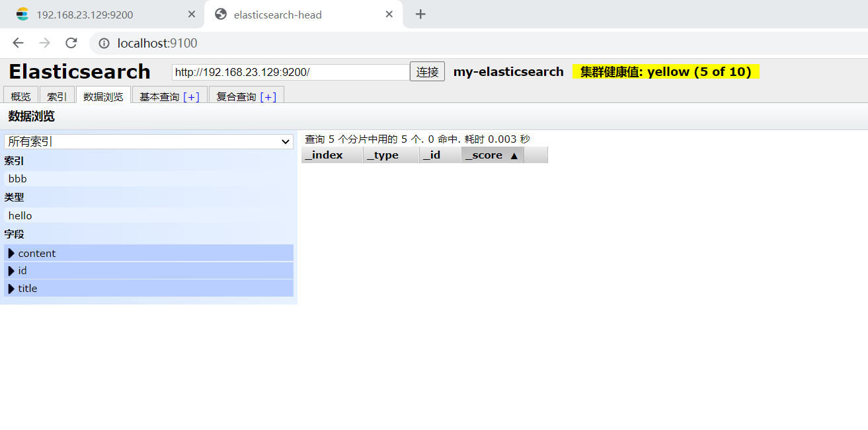The width and height of the screenshot is (868, 430).
Task: Open the 索引 tab
Action: [57, 96]
